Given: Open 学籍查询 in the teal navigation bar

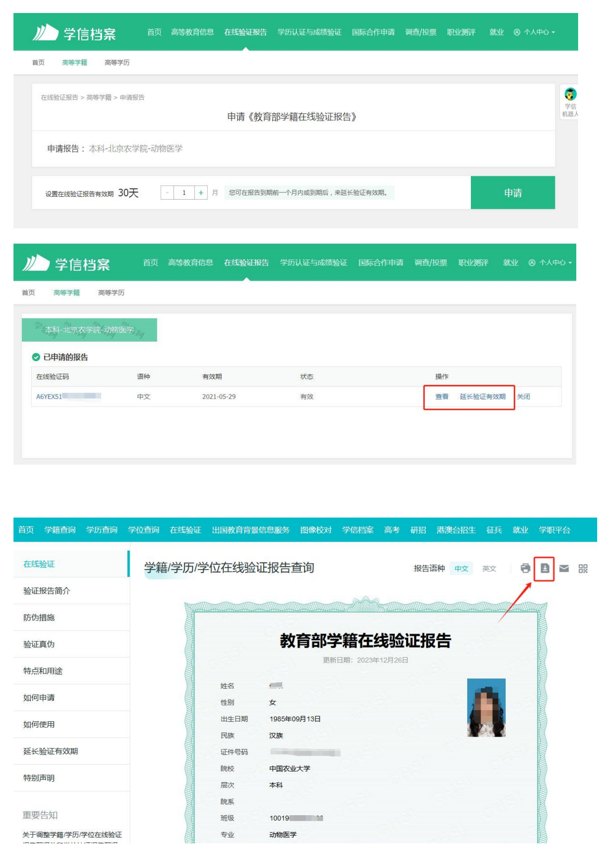Looking at the screenshot, I should (60, 530).
